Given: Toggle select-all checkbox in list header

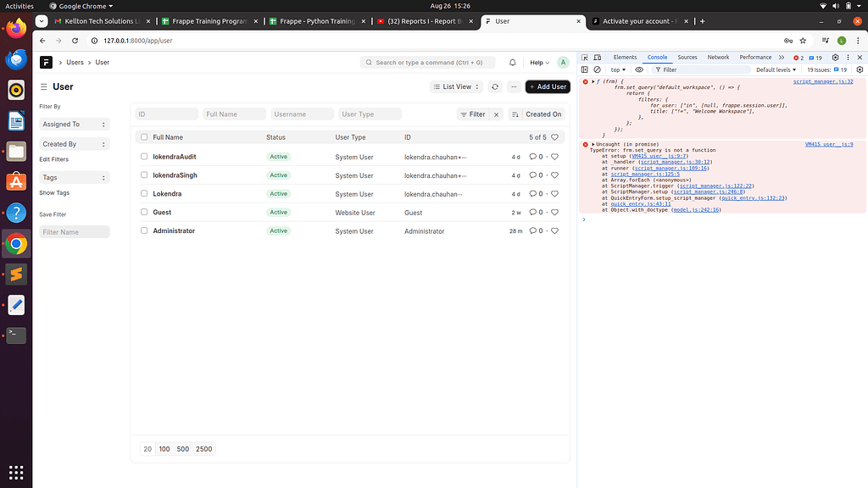Looking at the screenshot, I should coord(144,137).
